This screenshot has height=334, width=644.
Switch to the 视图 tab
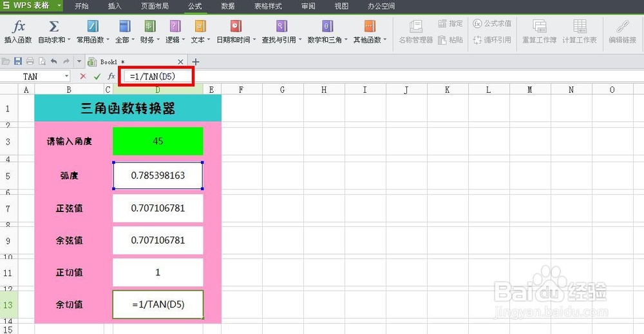[x=341, y=6]
